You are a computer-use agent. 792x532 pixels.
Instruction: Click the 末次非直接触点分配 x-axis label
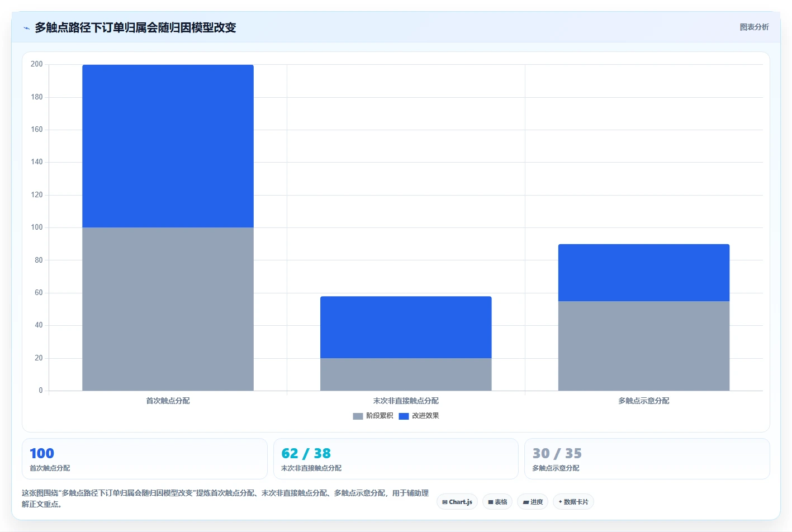pyautogui.click(x=406, y=401)
